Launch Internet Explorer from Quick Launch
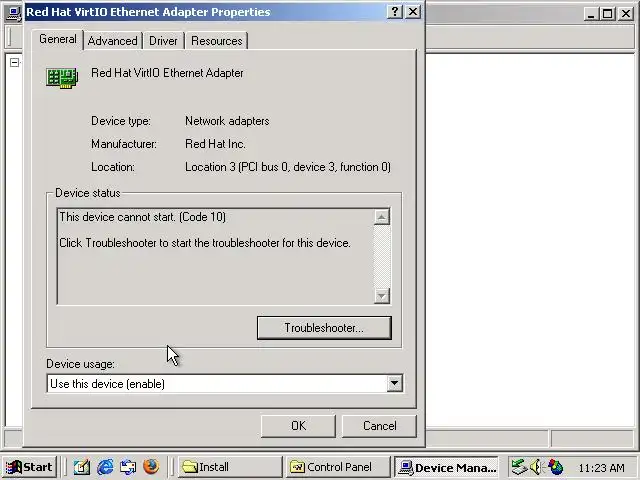 pos(105,467)
